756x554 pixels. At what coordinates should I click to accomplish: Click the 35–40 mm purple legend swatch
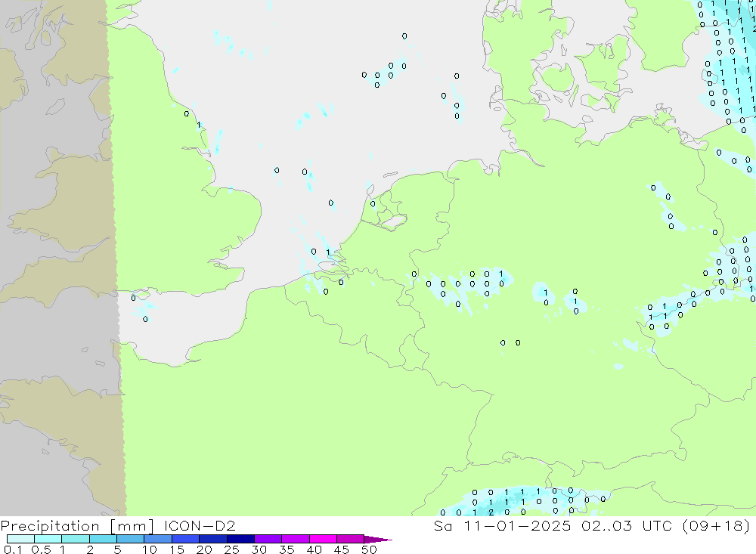point(295,539)
